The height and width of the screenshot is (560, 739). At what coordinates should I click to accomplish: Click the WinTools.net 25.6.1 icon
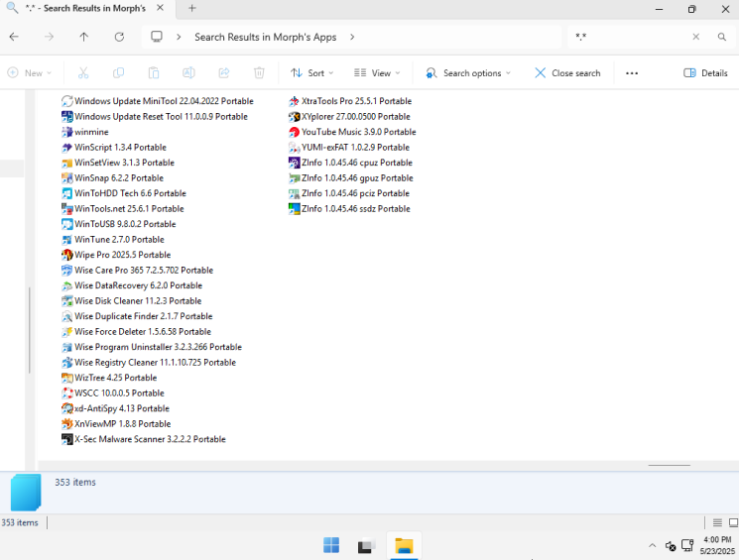point(66,209)
